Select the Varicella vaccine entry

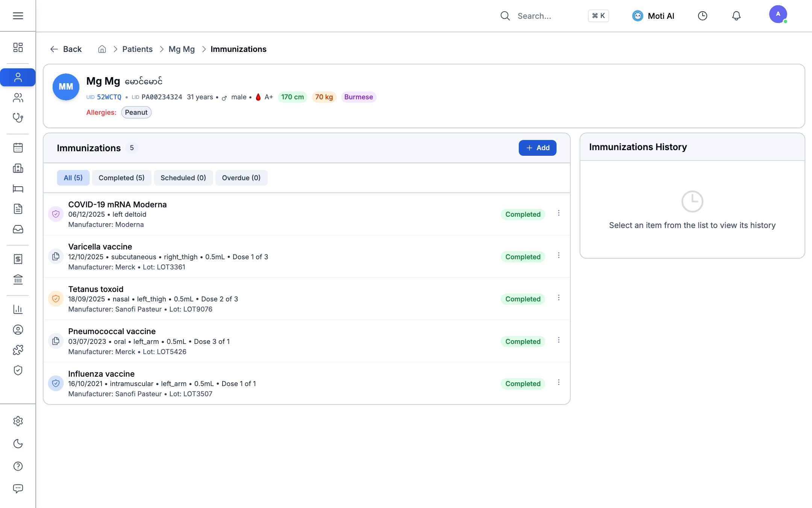coord(306,257)
